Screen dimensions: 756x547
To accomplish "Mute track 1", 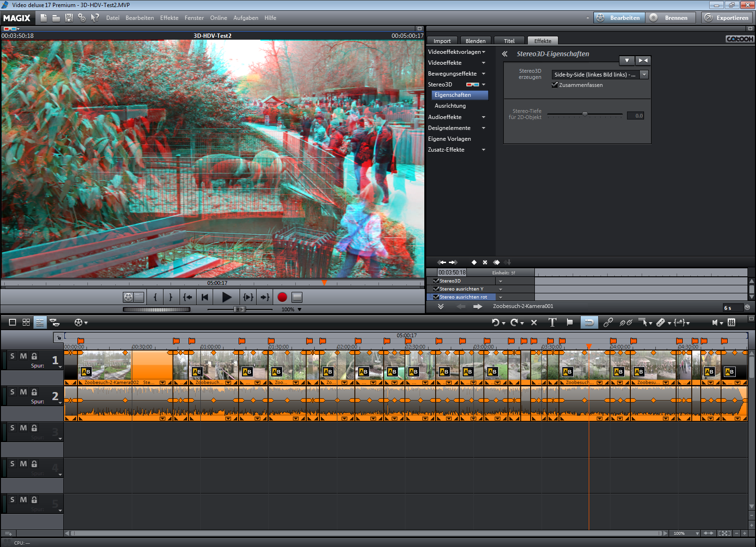I will point(23,356).
